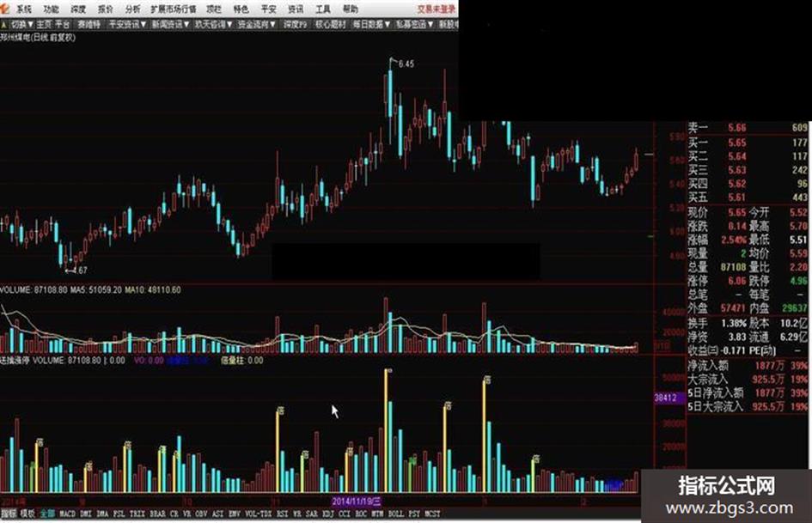Select the RSI indicator tab
This screenshot has height=523, width=812.
point(282,514)
